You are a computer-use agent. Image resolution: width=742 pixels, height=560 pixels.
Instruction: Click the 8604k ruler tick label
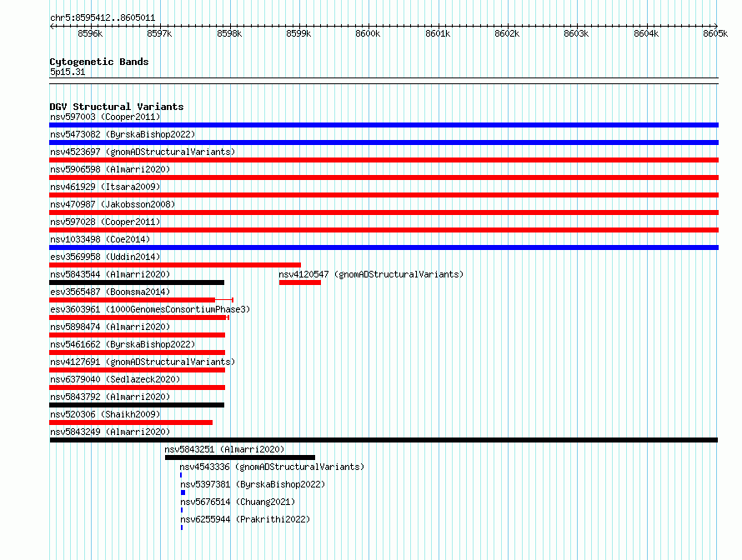646,33
